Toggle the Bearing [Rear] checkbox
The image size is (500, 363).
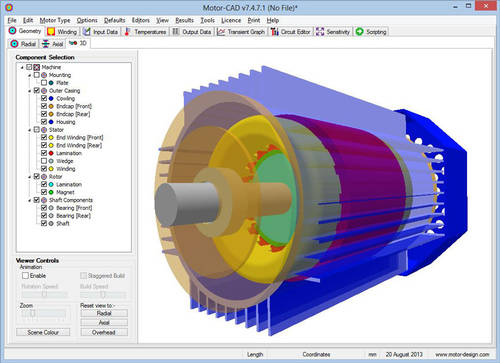[44, 216]
